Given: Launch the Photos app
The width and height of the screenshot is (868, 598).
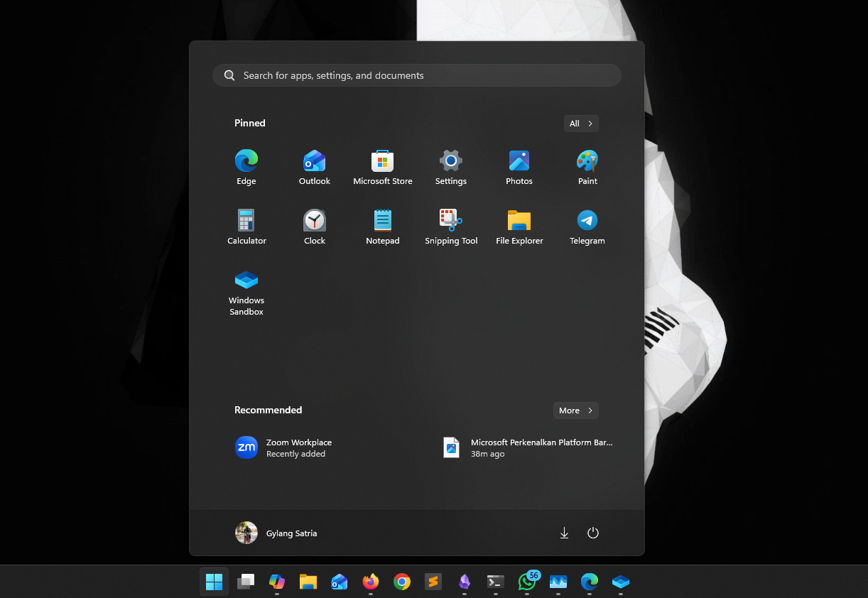Looking at the screenshot, I should (x=519, y=167).
